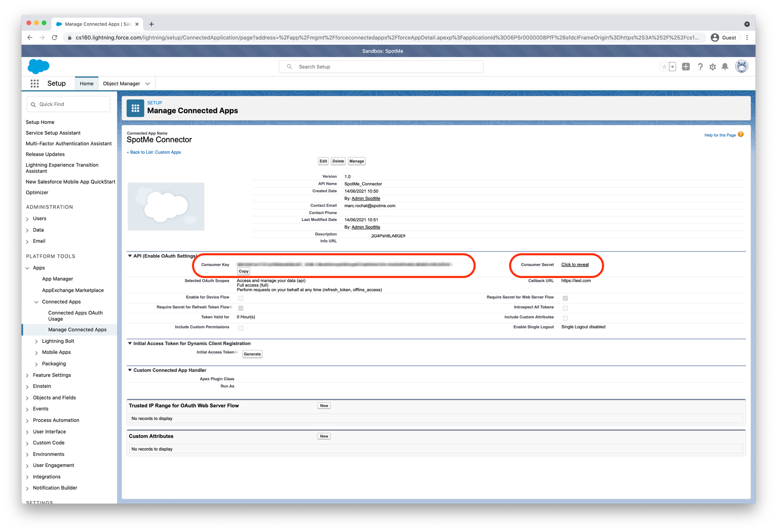Go Back to List: Custom Apps
Viewport: 777px width, 532px height.
[x=154, y=152]
